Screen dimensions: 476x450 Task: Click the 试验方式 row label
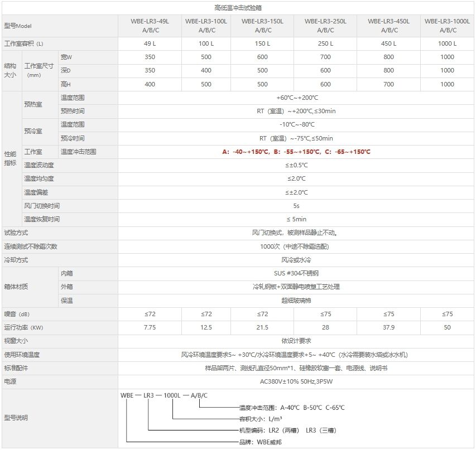point(16,233)
